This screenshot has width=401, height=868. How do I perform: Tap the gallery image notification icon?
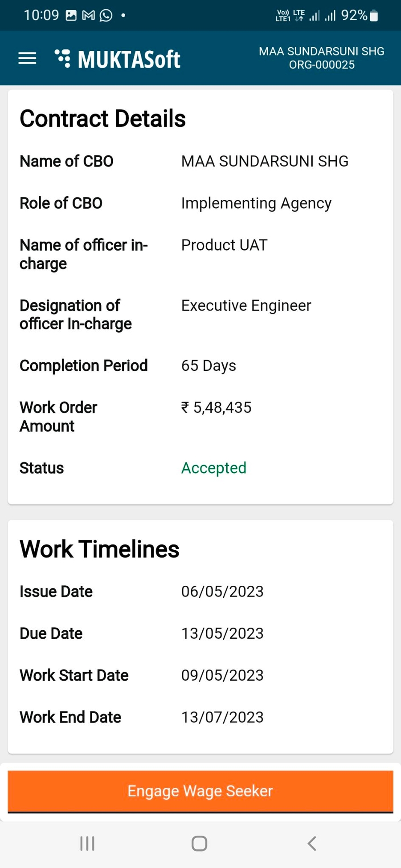[x=71, y=16]
